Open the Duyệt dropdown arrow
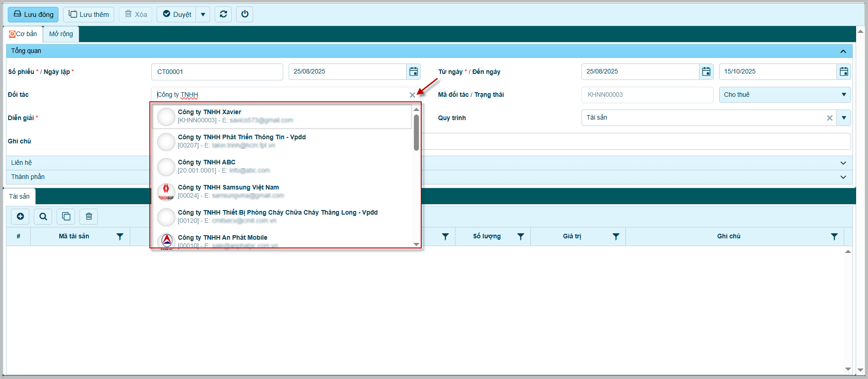The height and width of the screenshot is (379, 868). (203, 15)
